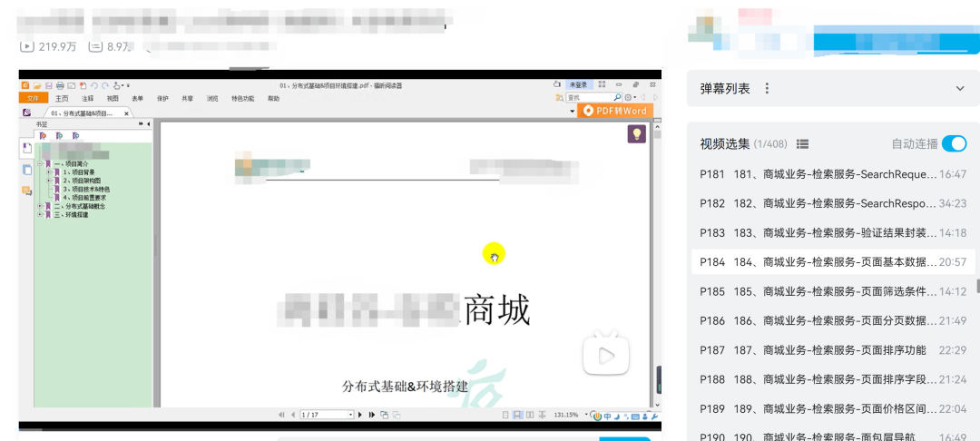Close the 01、分布式基础 document tab

pyautogui.click(x=126, y=113)
